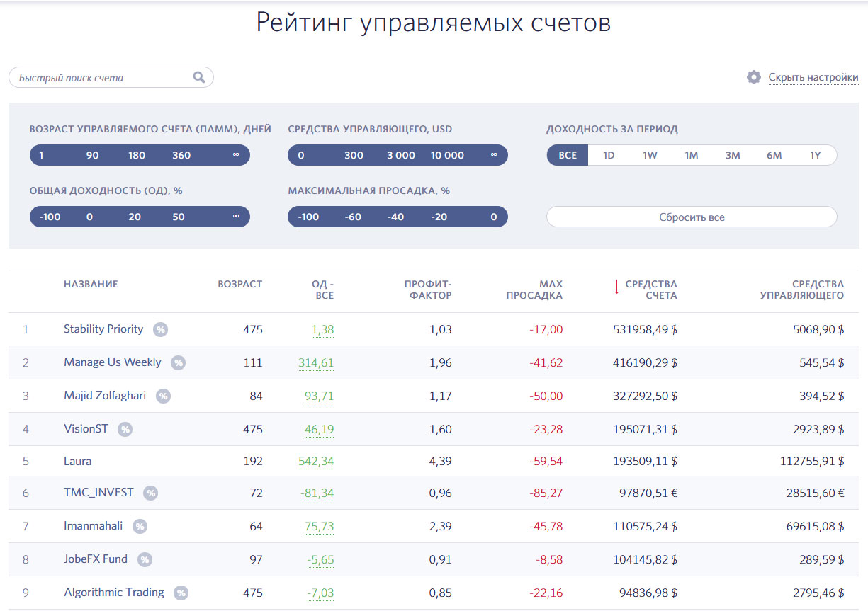Click the magnifier search icon
Screen dimensions: 868x611
[x=199, y=77]
